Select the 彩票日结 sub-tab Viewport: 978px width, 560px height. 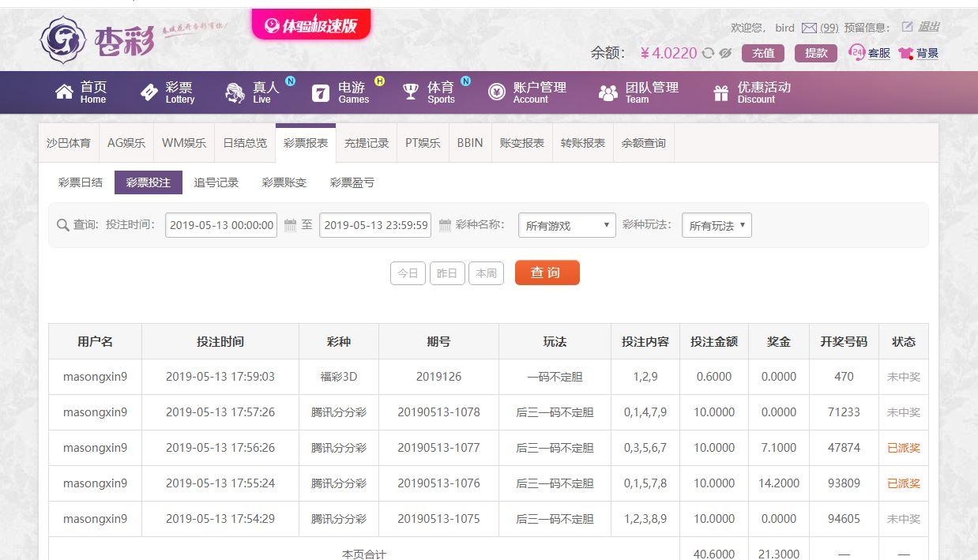coord(81,182)
